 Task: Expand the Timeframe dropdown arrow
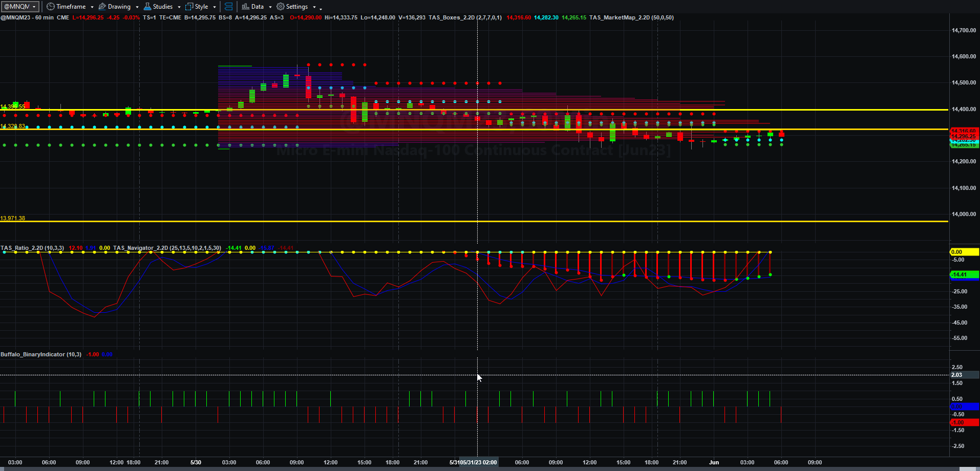[92, 7]
